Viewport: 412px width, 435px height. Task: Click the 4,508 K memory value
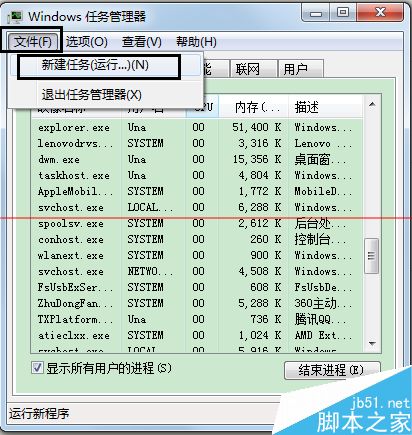[260, 271]
